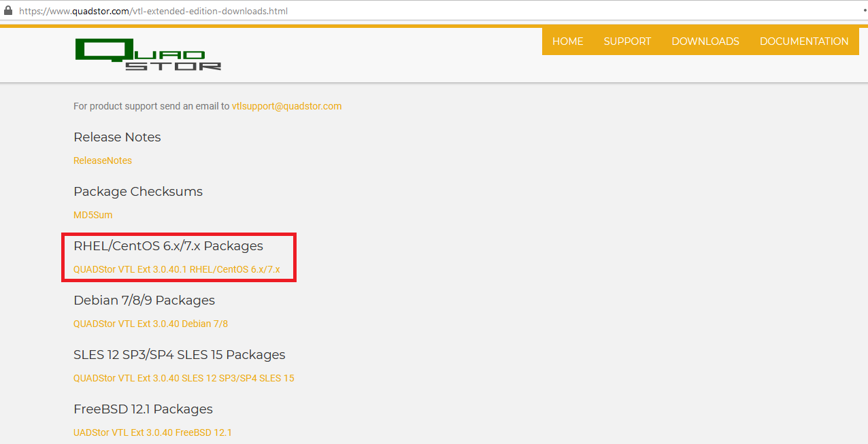Viewport: 868px width, 444px height.
Task: Click the Debian 7/8/9 Packages heading
Action: [x=144, y=301]
